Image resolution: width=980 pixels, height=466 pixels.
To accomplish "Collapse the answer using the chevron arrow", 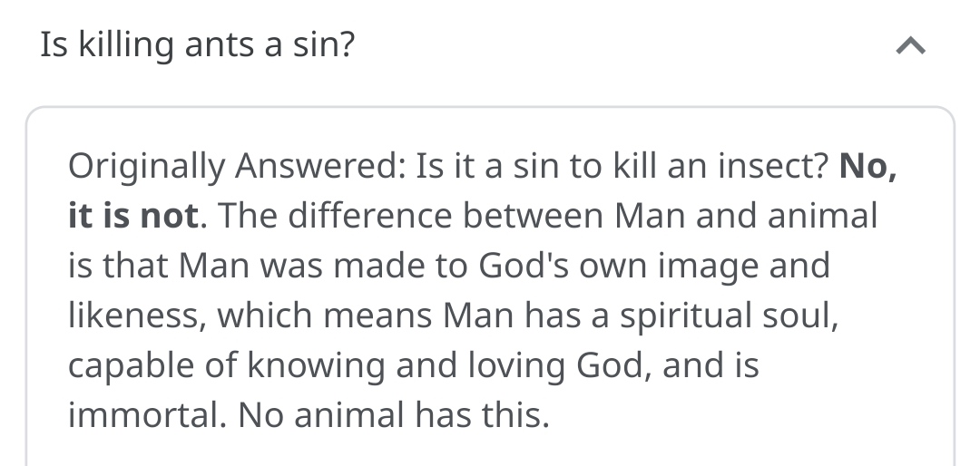I will 912,45.
